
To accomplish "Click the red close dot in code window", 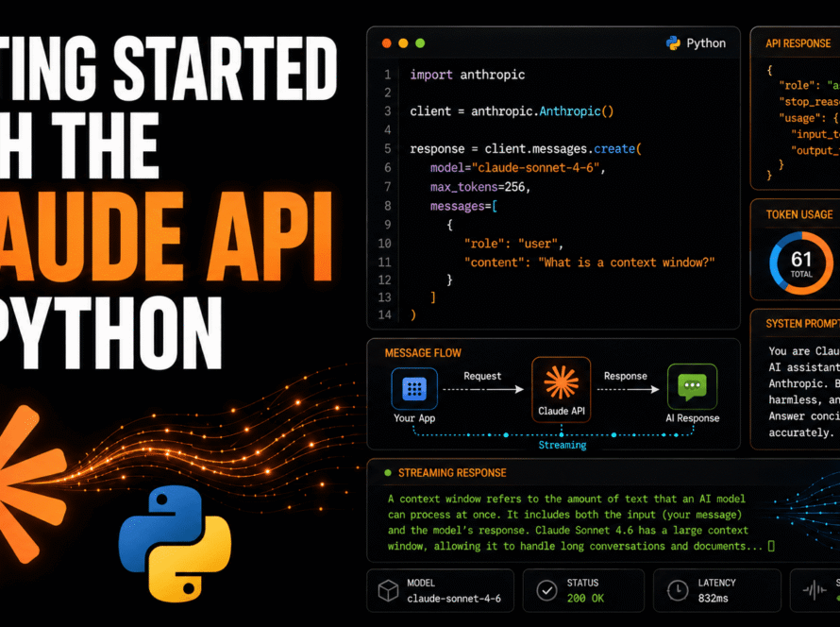I will pos(387,43).
